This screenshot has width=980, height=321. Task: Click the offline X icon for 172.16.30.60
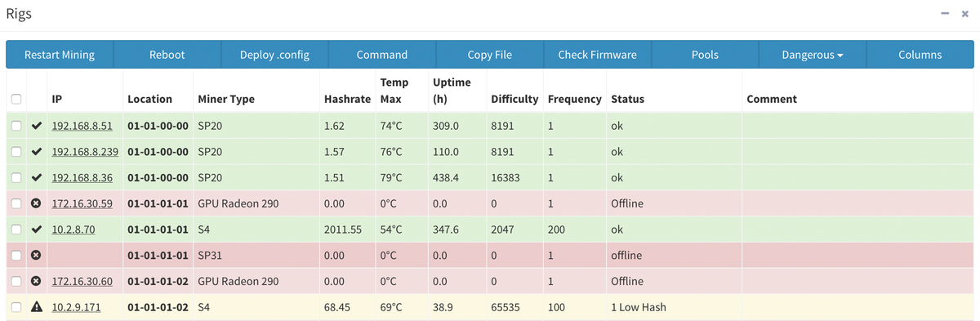click(36, 281)
